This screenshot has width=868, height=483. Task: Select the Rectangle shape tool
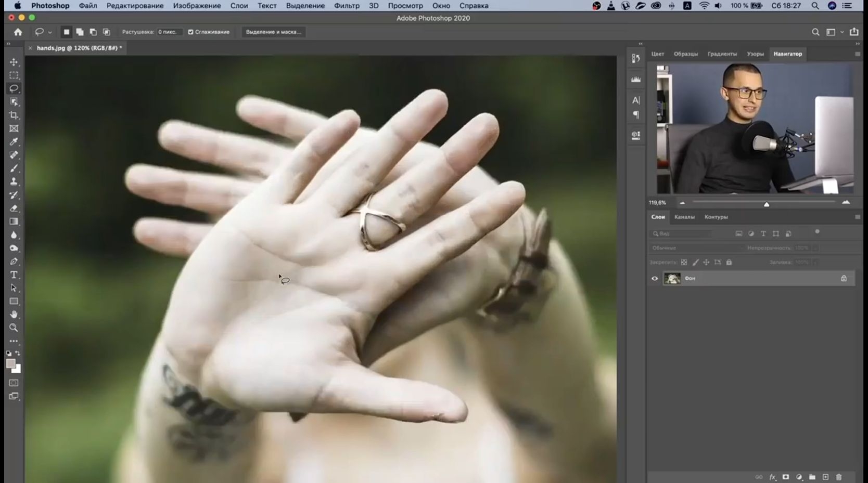click(x=14, y=302)
